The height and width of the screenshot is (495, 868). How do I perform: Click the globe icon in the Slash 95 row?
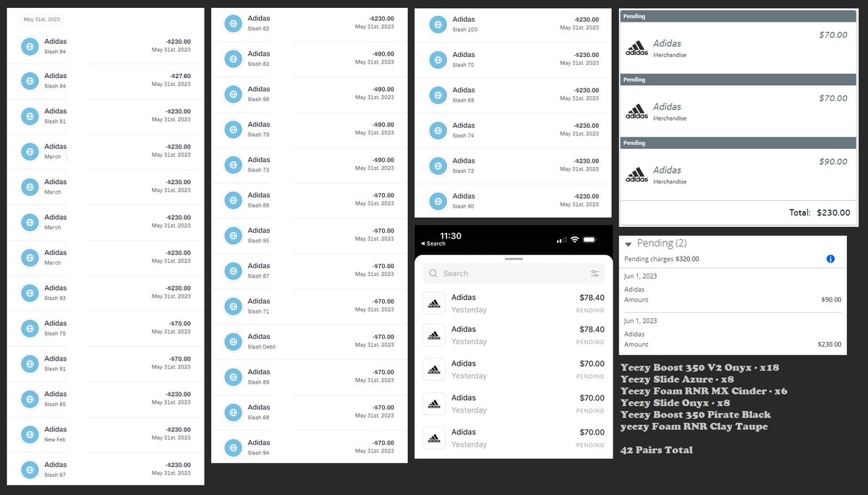(233, 236)
